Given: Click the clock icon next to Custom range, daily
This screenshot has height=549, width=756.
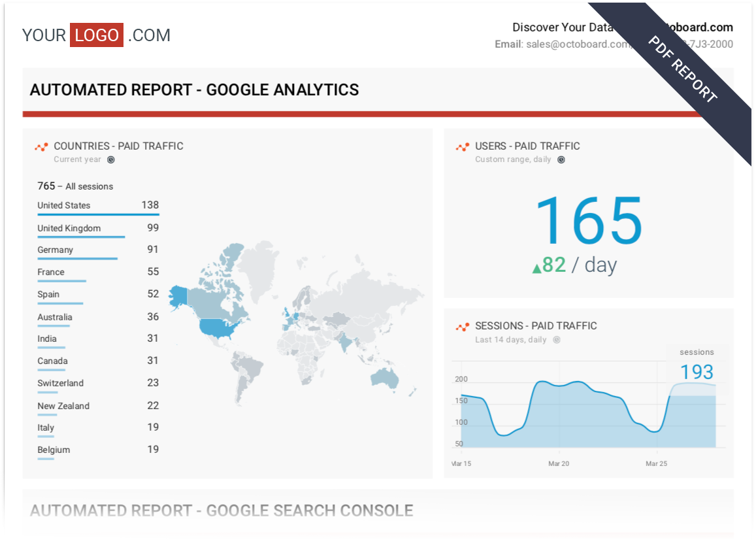Looking at the screenshot, I should 561,159.
